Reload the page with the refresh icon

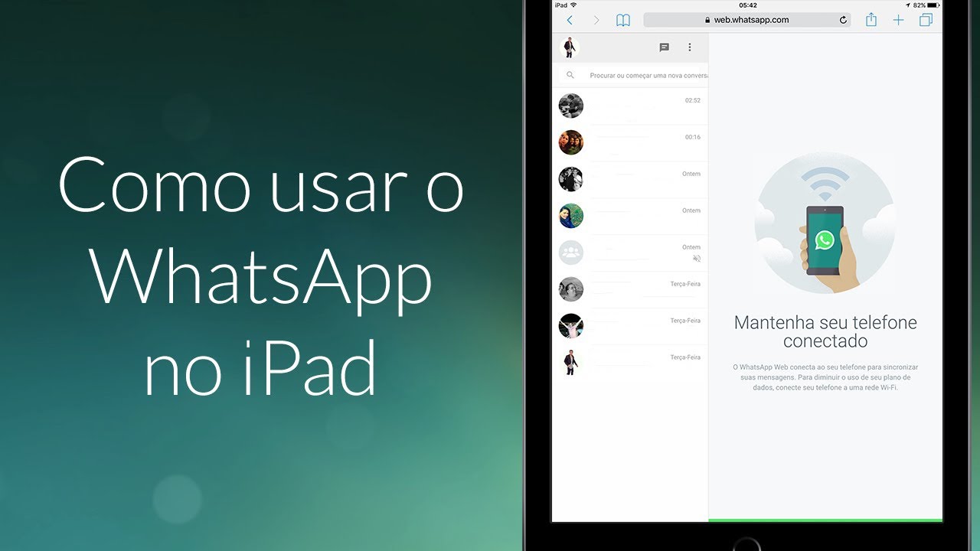tap(843, 21)
